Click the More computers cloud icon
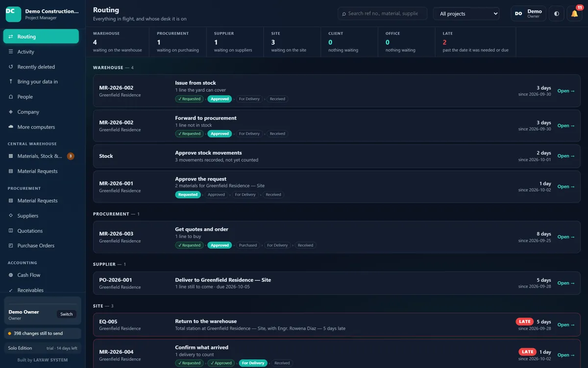The height and width of the screenshot is (368, 588). tap(11, 127)
